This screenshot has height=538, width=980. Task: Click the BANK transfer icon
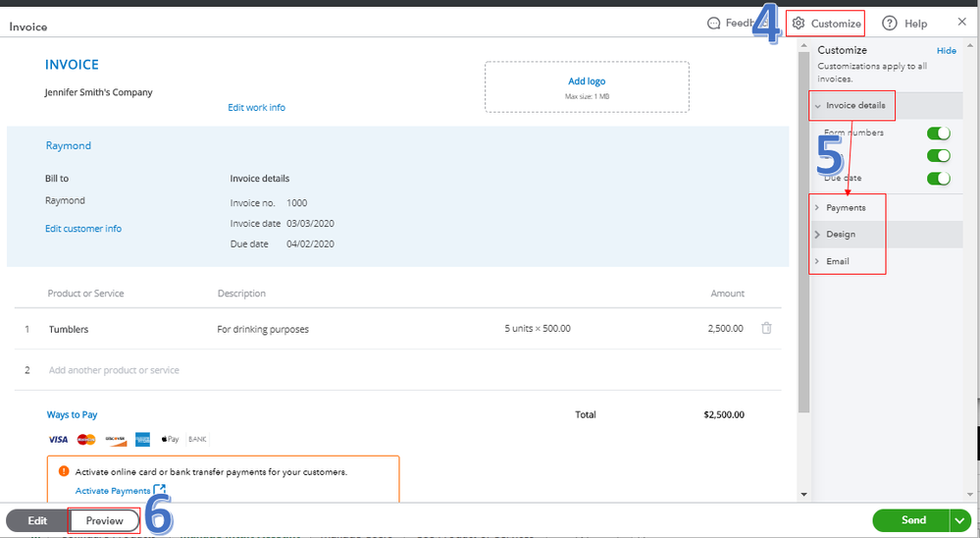tap(197, 439)
